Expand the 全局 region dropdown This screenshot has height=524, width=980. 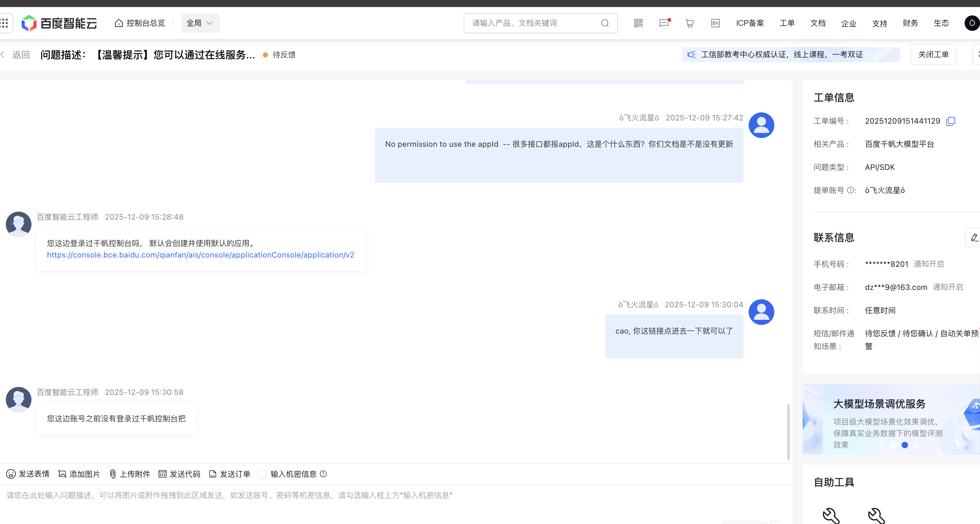(200, 23)
